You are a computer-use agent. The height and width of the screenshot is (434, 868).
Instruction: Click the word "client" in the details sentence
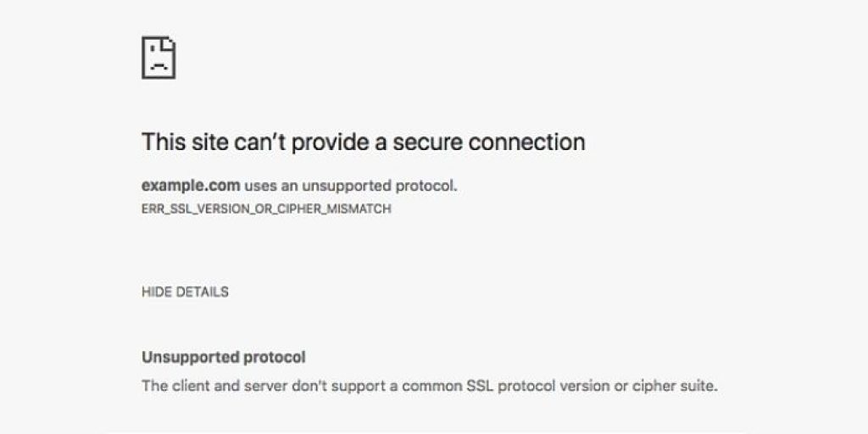point(187,386)
